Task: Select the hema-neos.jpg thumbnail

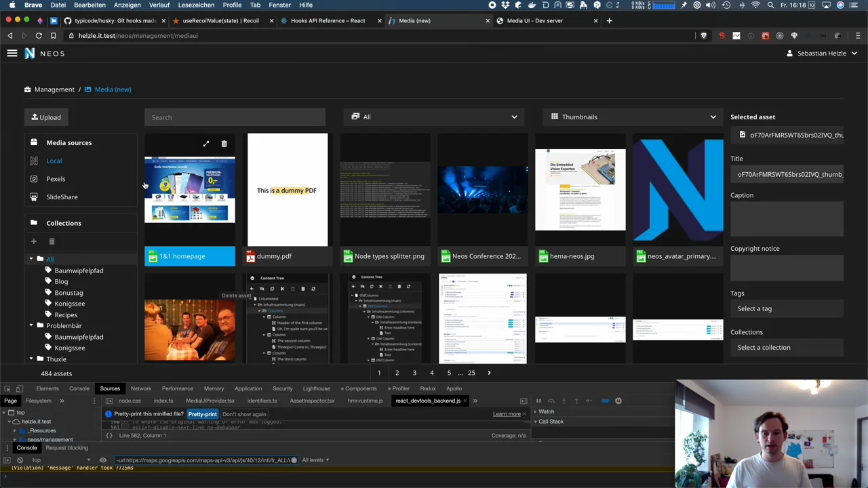Action: 580,190
